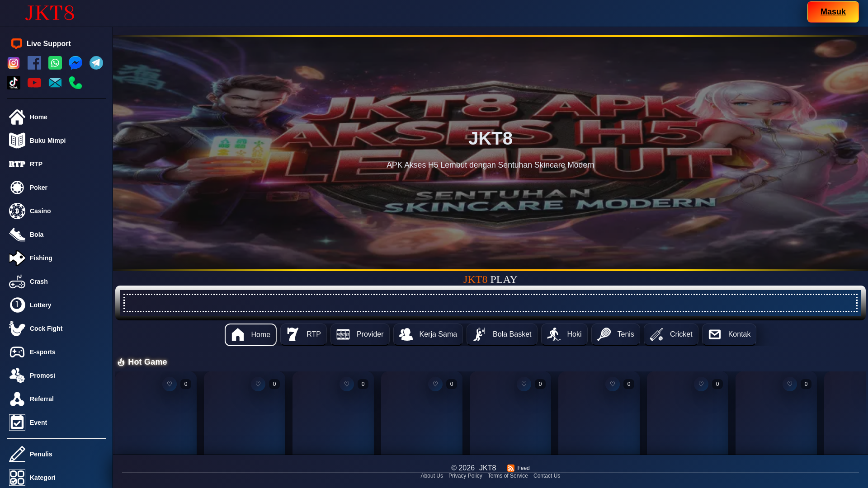This screenshot has height=488, width=868.
Task: Like the eighth Hot Game card
Action: point(790,384)
